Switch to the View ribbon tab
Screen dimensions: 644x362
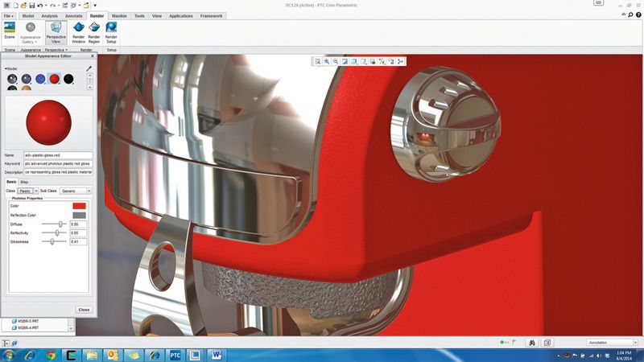coord(157,16)
